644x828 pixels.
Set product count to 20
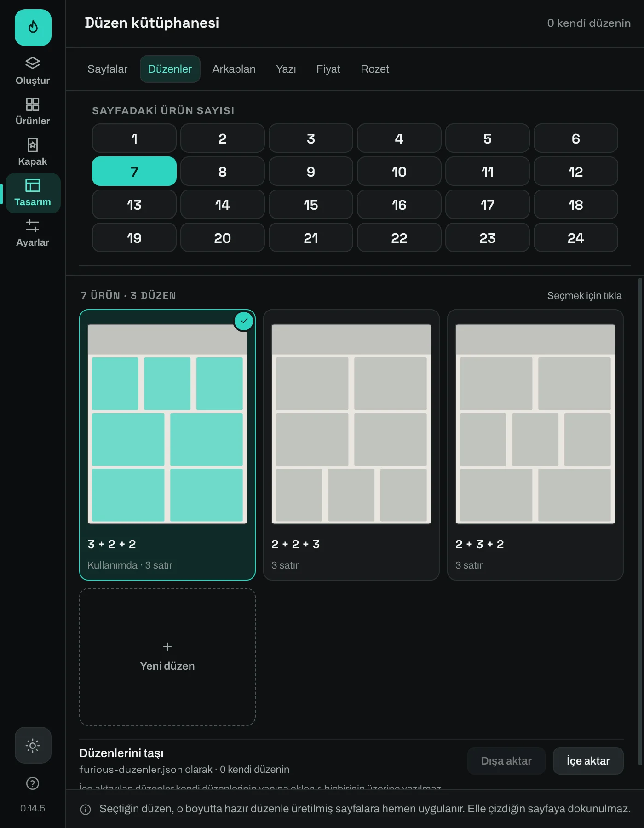pyautogui.click(x=223, y=237)
